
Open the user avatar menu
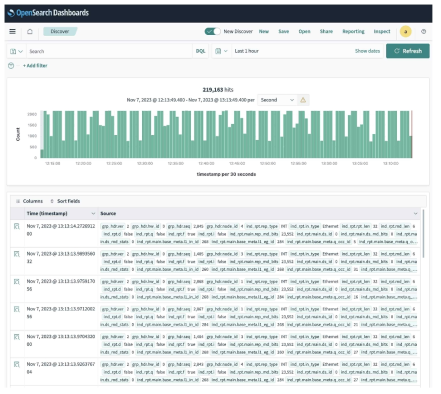(405, 32)
